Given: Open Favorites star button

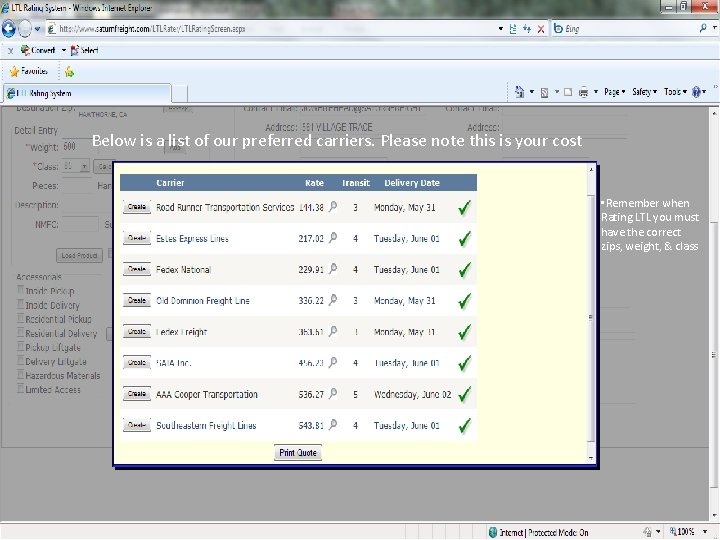Looking at the screenshot, I should pos(28,71).
